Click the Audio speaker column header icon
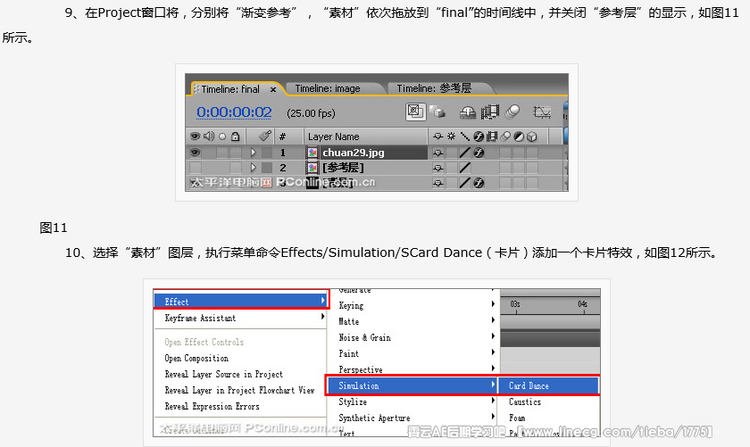 [209, 137]
